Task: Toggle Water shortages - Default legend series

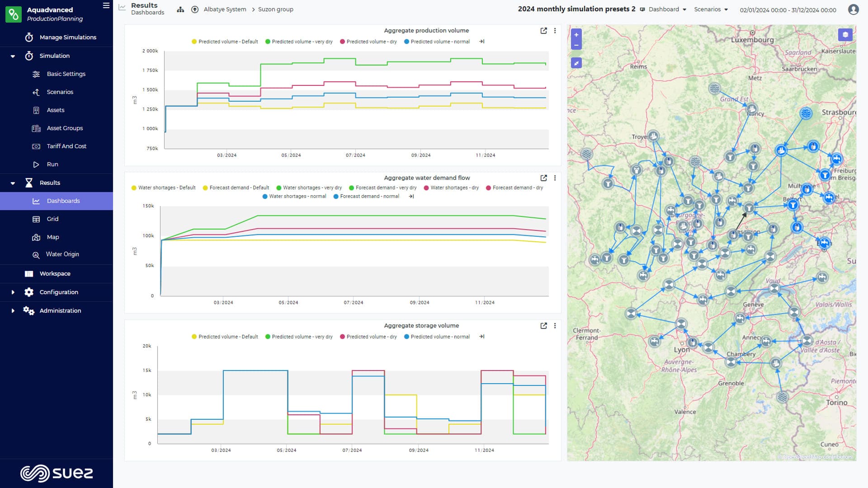Action: 163,188
